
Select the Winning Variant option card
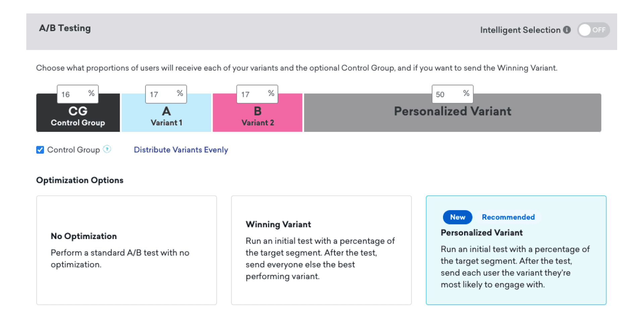(x=321, y=250)
